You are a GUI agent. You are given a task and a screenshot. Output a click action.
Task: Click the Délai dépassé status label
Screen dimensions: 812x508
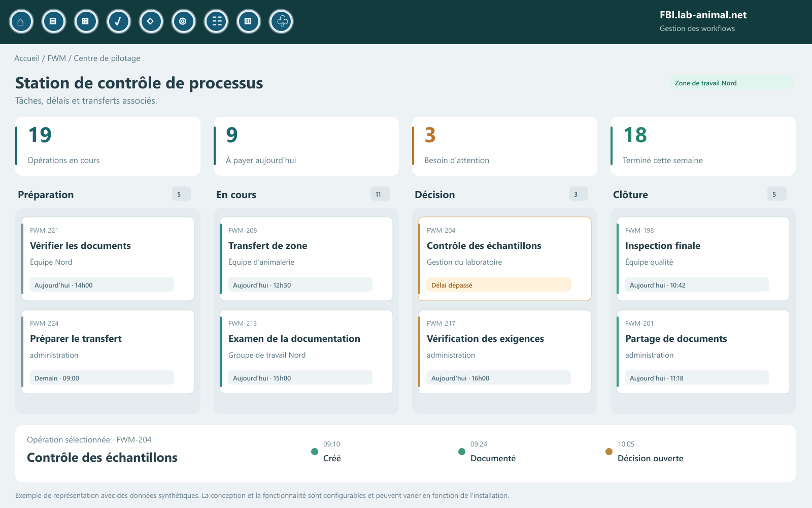(x=498, y=285)
